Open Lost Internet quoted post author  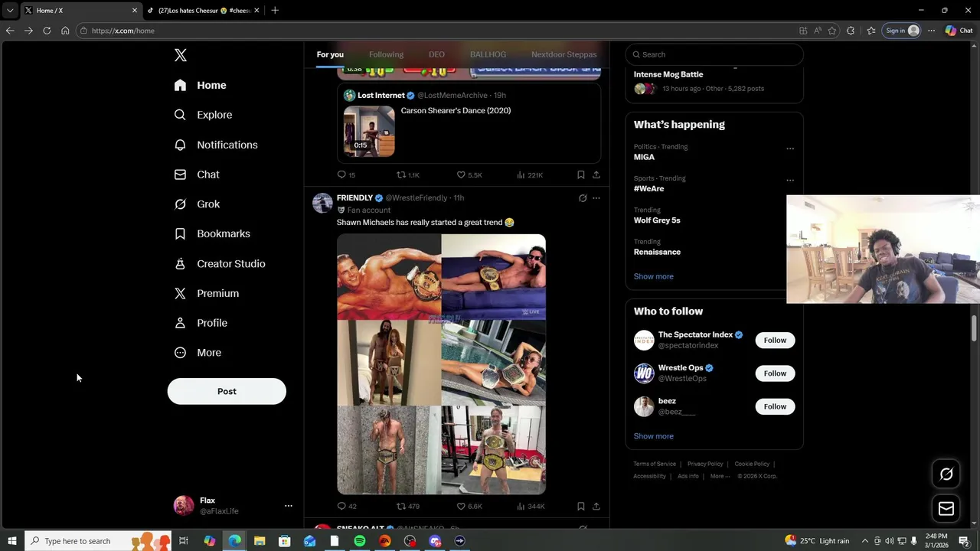tap(381, 95)
